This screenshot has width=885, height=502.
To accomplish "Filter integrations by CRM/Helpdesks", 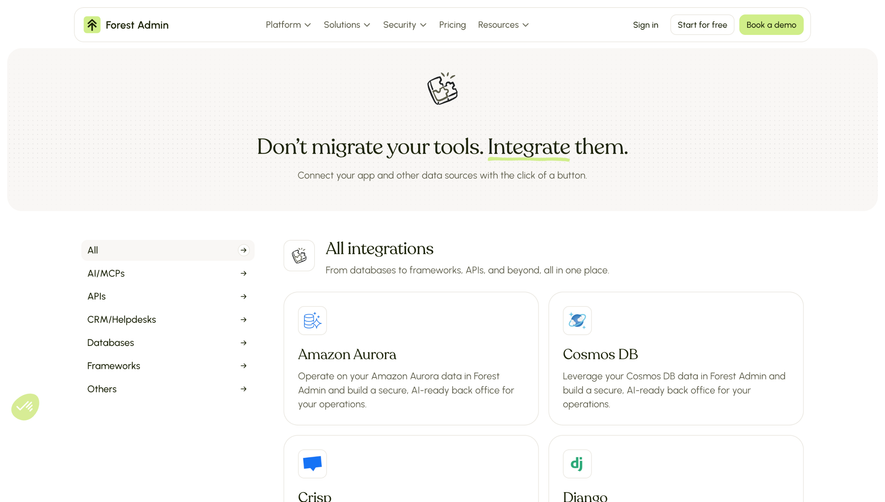I will tap(168, 320).
